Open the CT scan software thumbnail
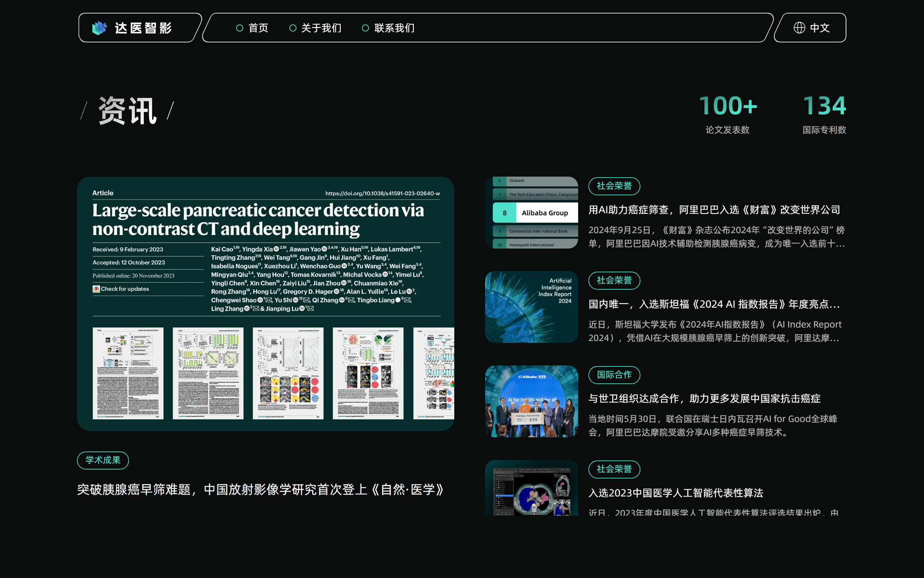Viewport: 924px width, 578px height. 531,488
